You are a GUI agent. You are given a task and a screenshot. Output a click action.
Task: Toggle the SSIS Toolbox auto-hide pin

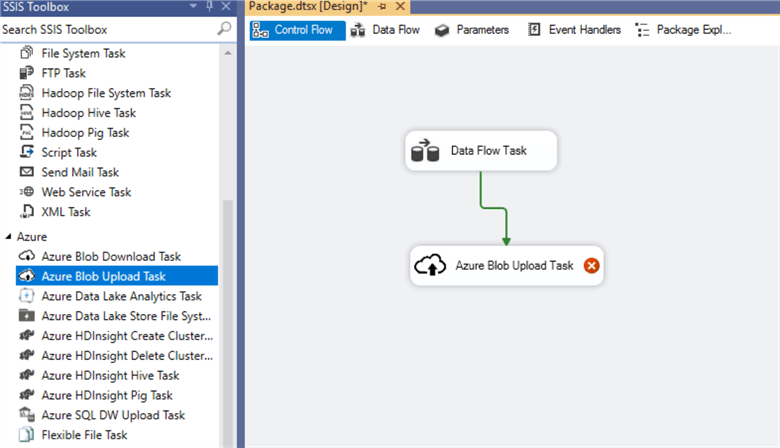tap(209, 6)
